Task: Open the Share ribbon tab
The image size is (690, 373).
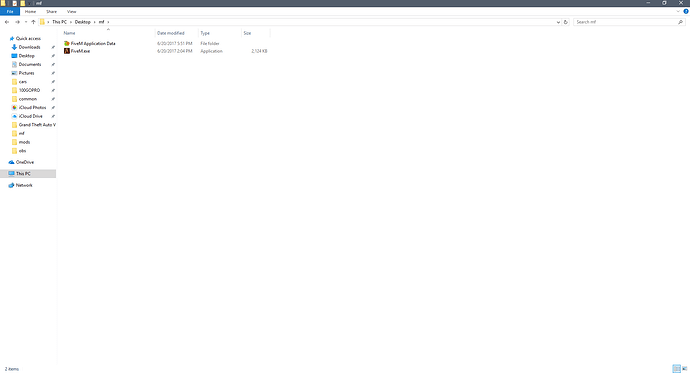Action: click(51, 11)
